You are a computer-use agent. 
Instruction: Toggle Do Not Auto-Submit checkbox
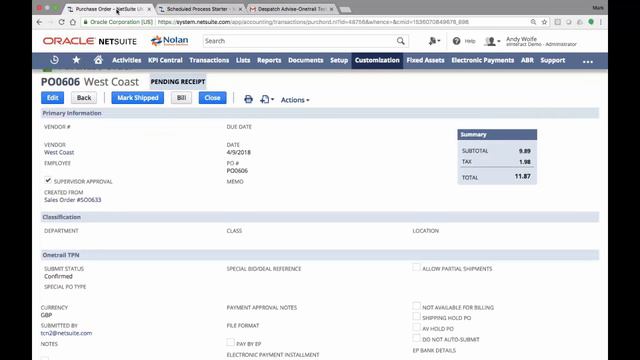(x=416, y=338)
